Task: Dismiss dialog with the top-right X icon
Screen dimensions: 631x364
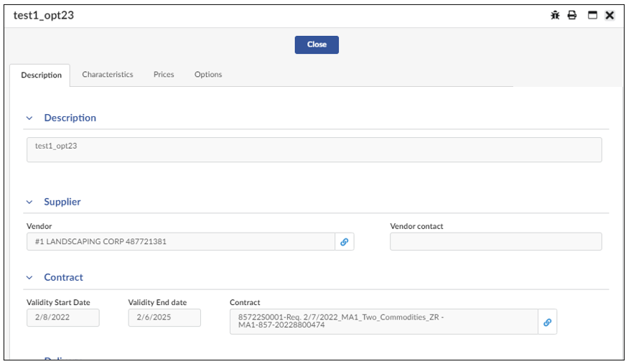Action: pyautogui.click(x=609, y=15)
